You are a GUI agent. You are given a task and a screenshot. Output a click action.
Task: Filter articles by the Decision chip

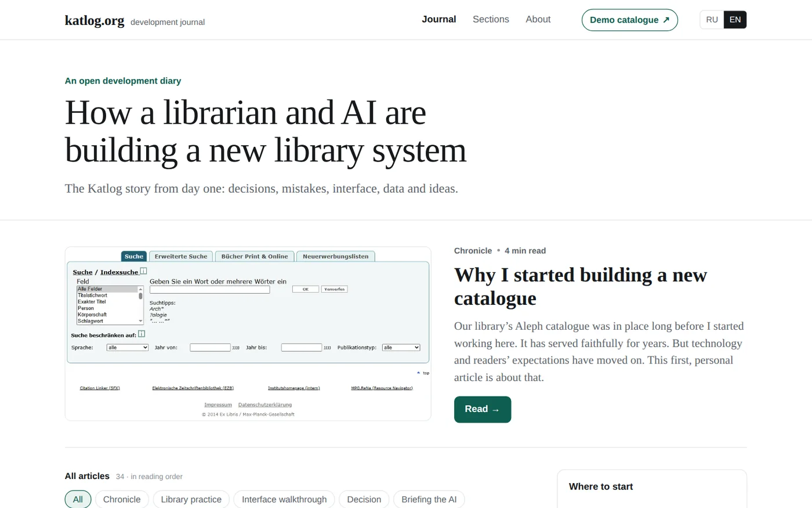[x=364, y=499]
